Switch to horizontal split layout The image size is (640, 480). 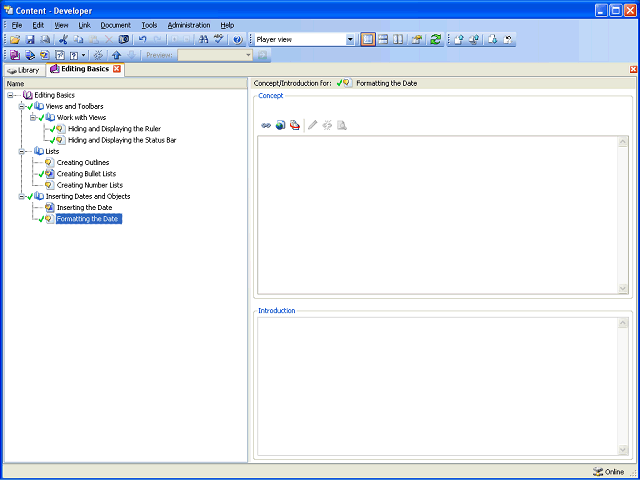tap(383, 40)
